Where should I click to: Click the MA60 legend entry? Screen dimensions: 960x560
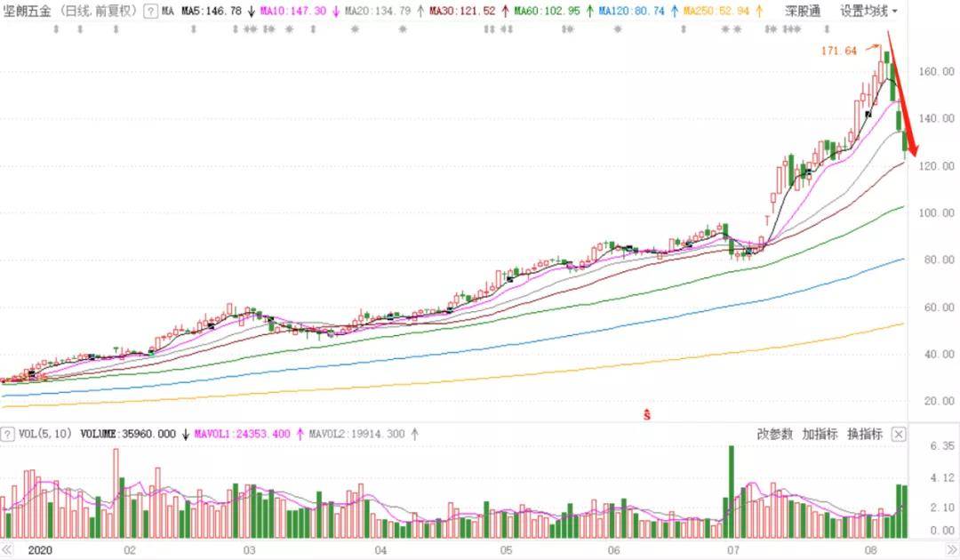pyautogui.click(x=548, y=12)
